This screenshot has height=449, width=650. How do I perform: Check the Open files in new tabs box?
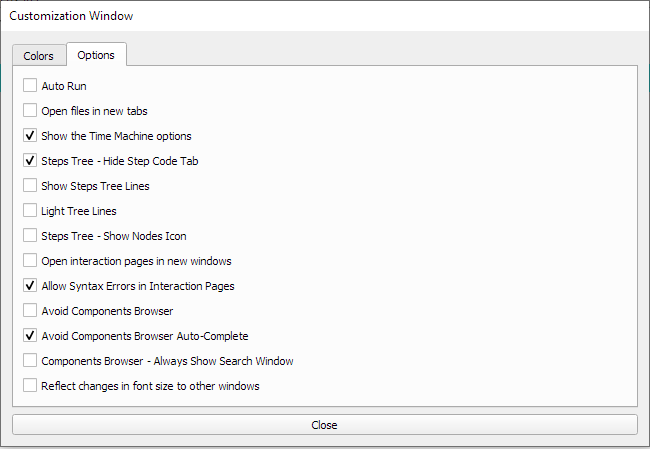click(30, 111)
